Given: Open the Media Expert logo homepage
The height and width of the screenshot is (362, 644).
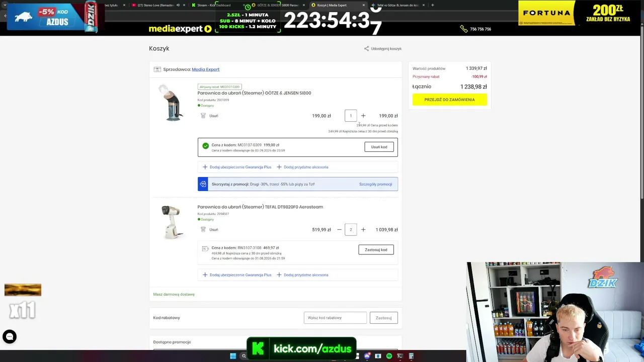Looking at the screenshot, I should coord(180,29).
